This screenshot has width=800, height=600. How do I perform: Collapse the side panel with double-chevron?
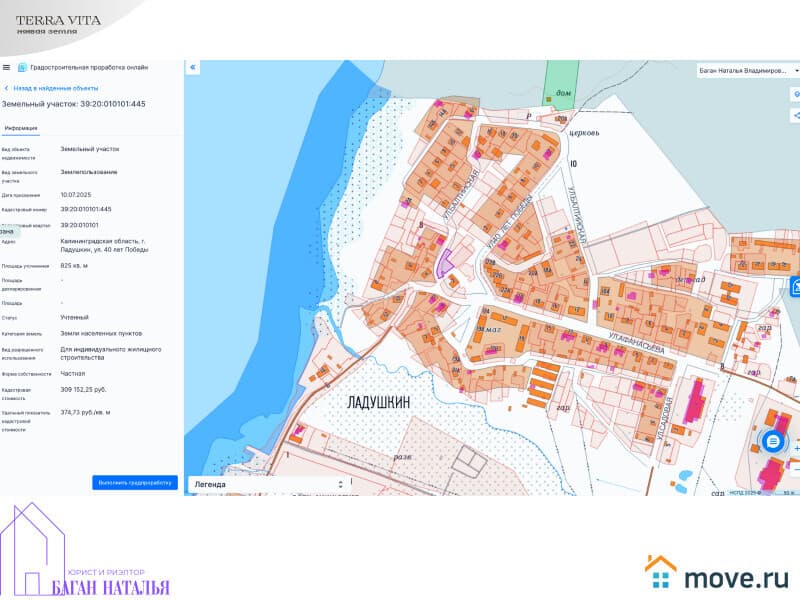[x=193, y=67]
